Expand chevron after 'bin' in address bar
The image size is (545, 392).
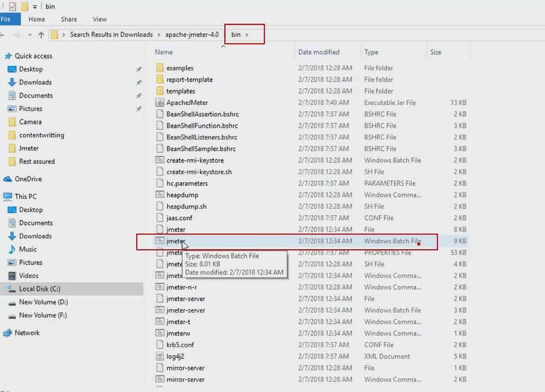coord(247,35)
